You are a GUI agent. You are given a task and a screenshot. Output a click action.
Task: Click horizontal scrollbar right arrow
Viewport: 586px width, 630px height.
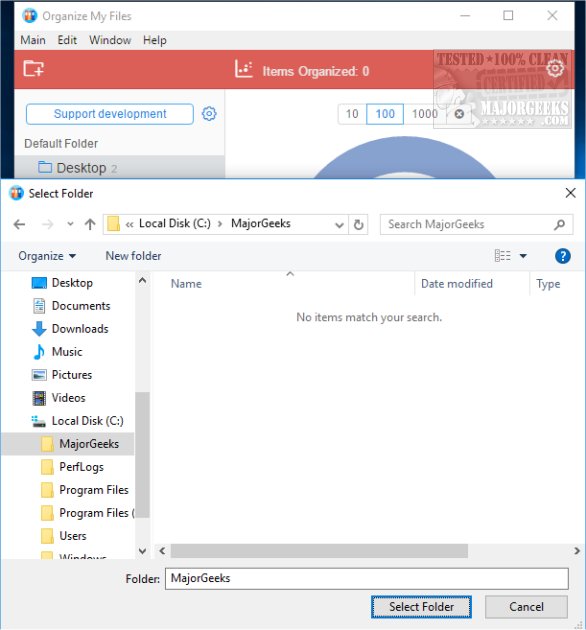click(577, 551)
